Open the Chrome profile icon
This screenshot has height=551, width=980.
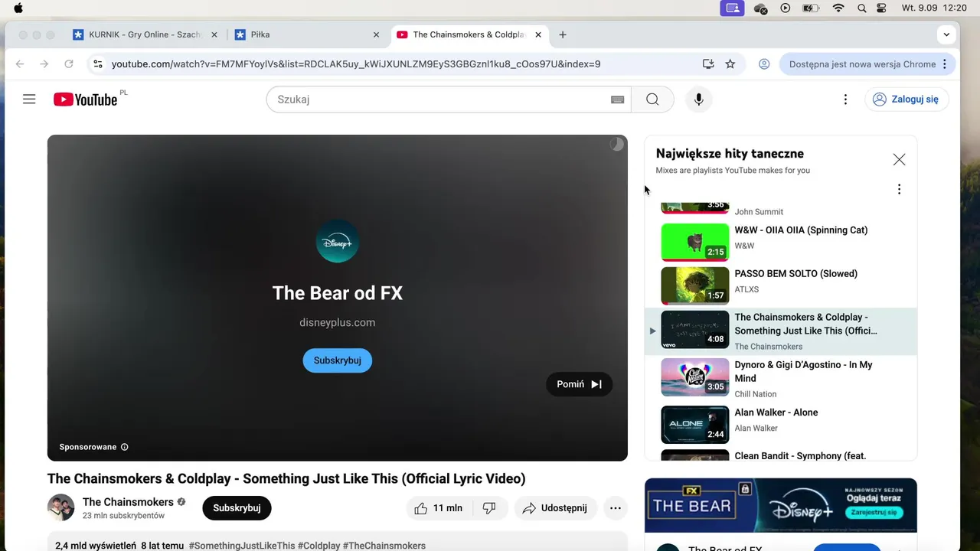764,64
